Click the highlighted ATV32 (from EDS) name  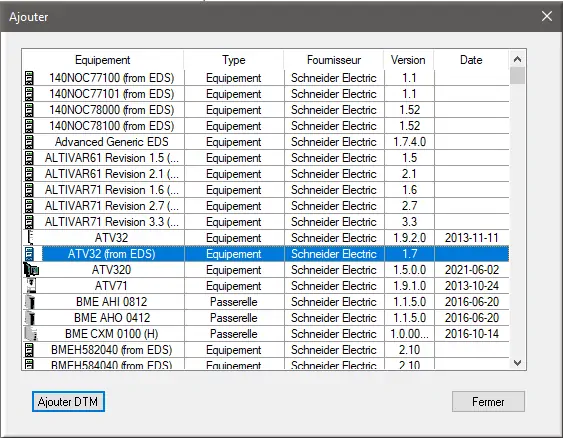pos(112,254)
